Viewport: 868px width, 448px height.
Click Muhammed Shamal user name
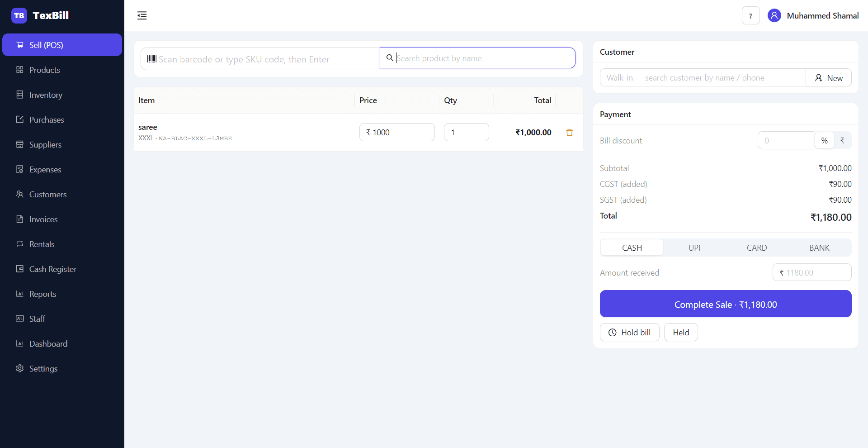pyautogui.click(x=823, y=16)
